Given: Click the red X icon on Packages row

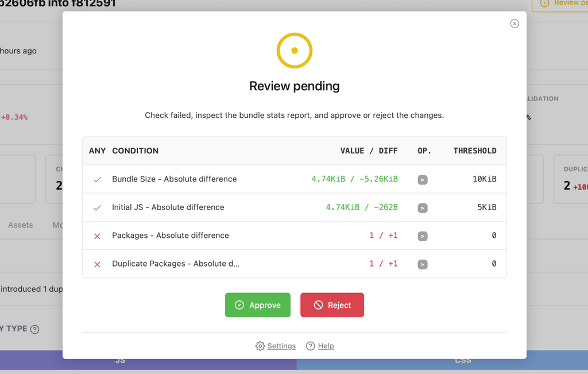Looking at the screenshot, I should pos(97,236).
